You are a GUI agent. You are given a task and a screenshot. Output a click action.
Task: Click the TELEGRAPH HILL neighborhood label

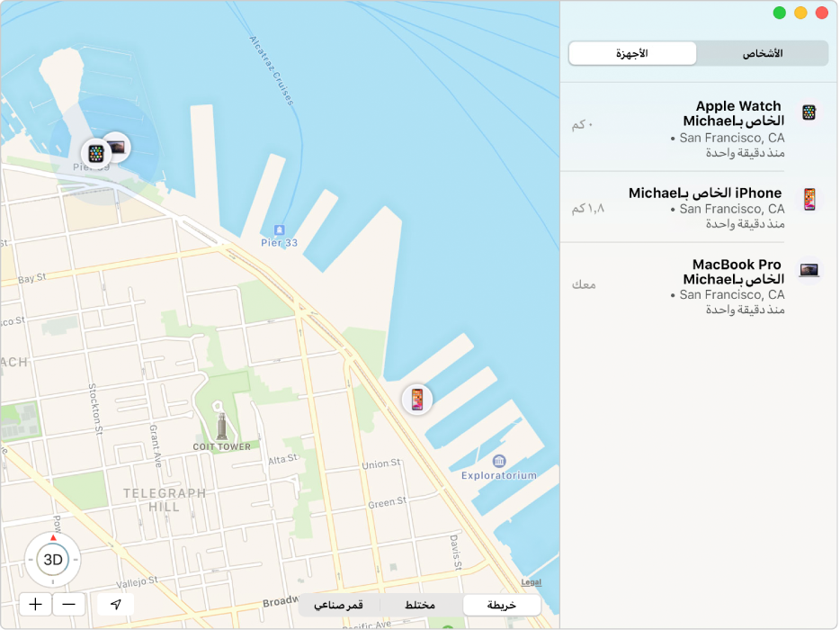[165, 499]
